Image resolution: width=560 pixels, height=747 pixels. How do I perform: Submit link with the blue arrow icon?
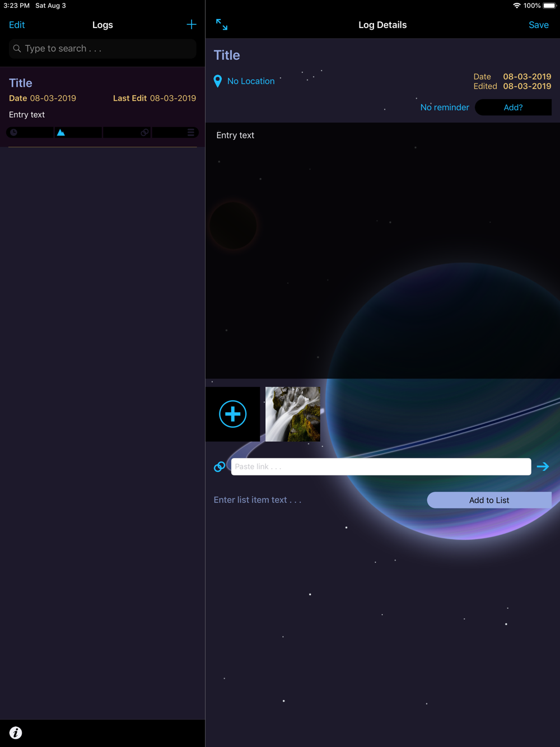click(x=543, y=466)
